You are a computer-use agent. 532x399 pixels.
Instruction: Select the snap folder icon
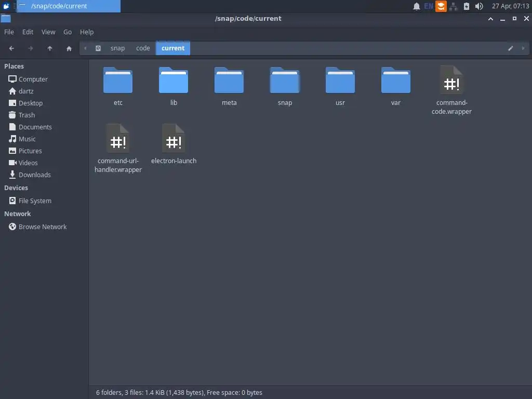click(285, 81)
